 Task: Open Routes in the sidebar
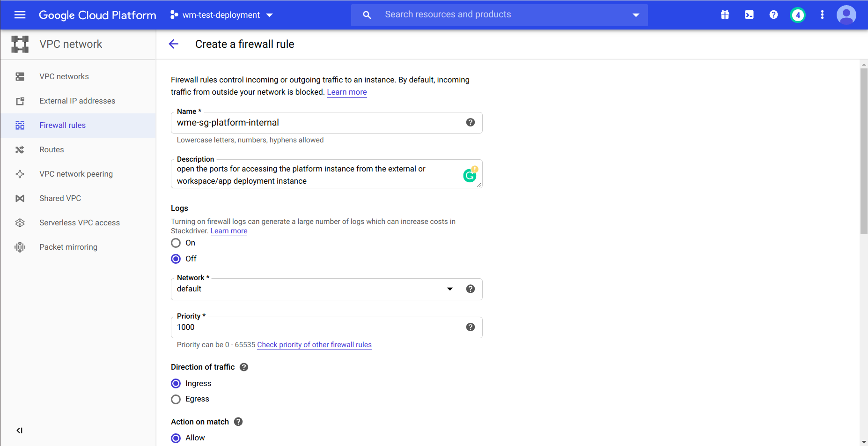coord(51,149)
